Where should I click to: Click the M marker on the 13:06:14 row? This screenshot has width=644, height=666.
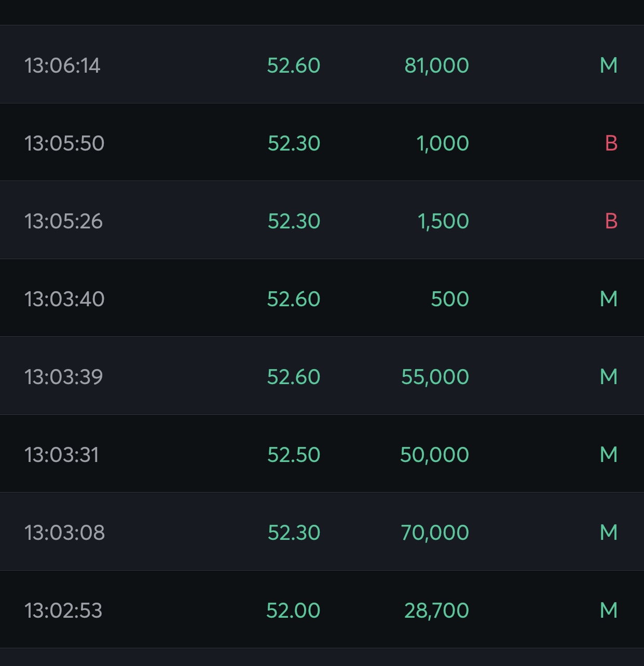pyautogui.click(x=608, y=65)
